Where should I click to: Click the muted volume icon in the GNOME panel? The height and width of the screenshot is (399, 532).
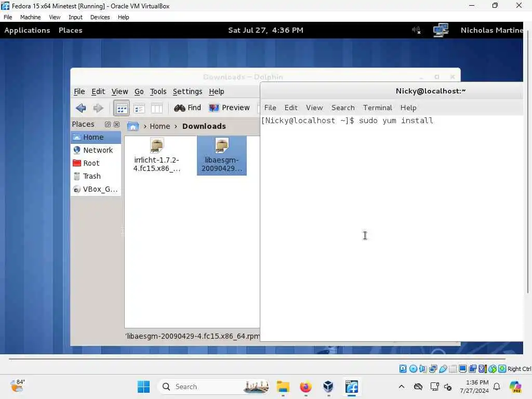(416, 30)
